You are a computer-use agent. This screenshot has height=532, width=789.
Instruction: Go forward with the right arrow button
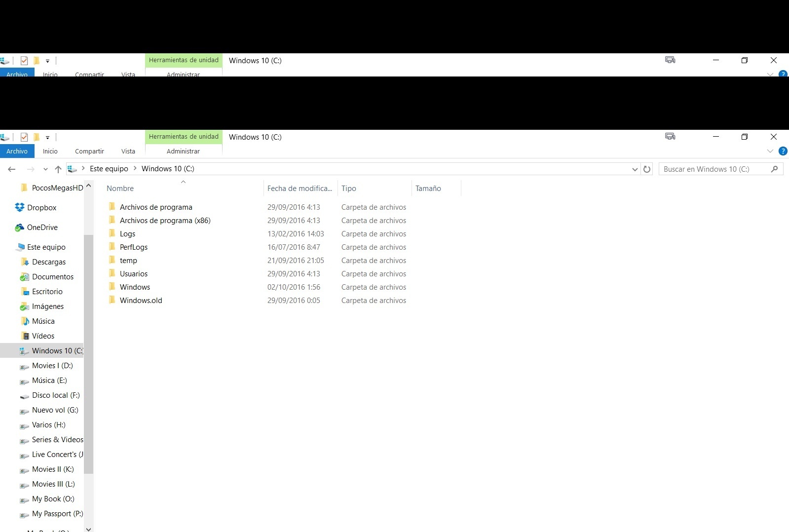(31, 169)
